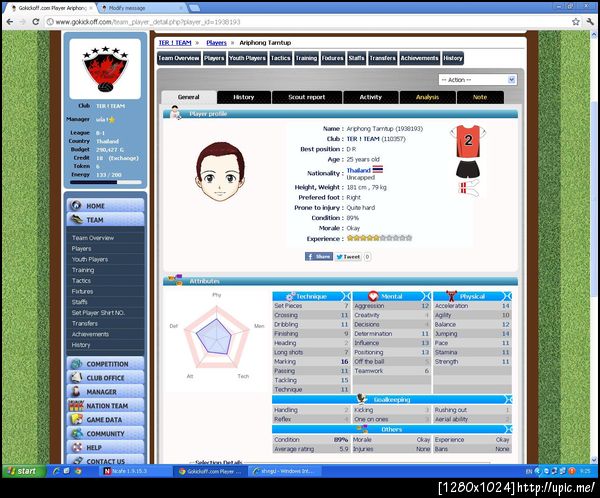600x498 pixels.
Task: Go to Tactics in top menu
Action: coord(280,58)
